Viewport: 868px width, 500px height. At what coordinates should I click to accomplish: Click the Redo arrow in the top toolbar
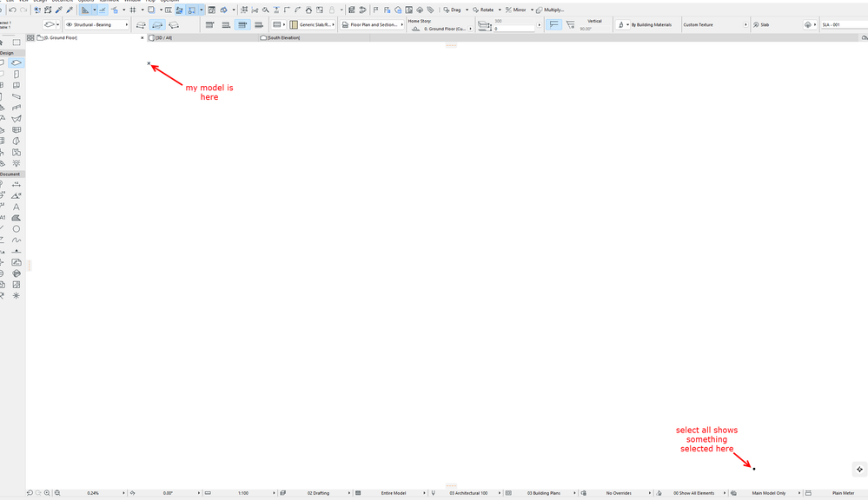pos(23,10)
